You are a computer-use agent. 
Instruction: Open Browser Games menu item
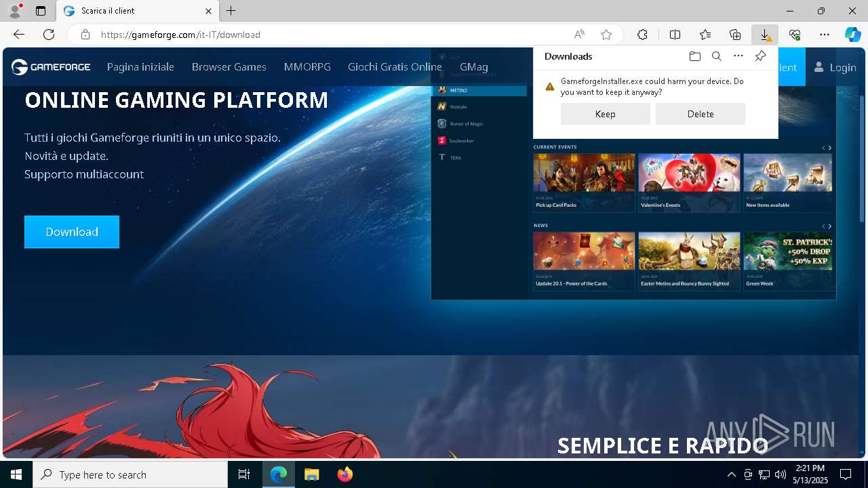(x=229, y=67)
